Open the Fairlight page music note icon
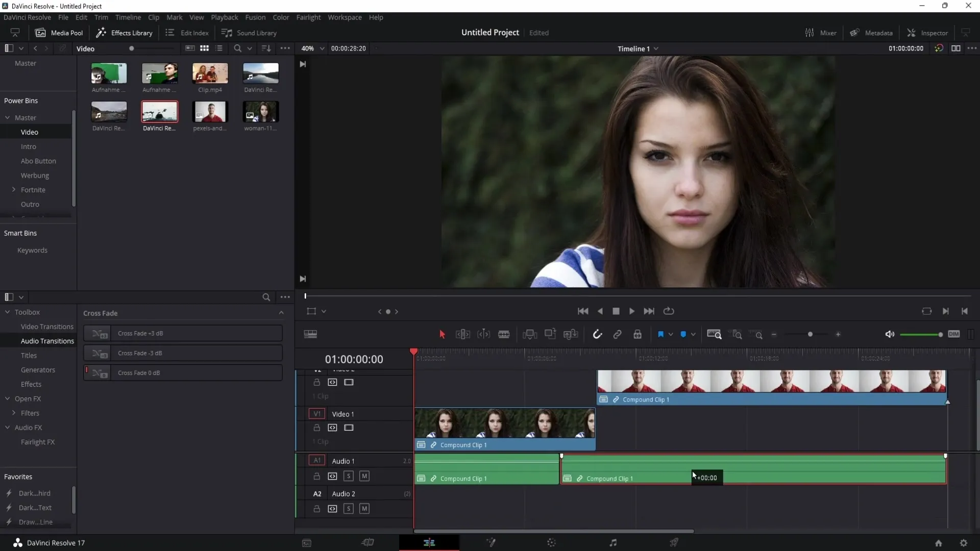Viewport: 980px width, 551px height. [613, 543]
